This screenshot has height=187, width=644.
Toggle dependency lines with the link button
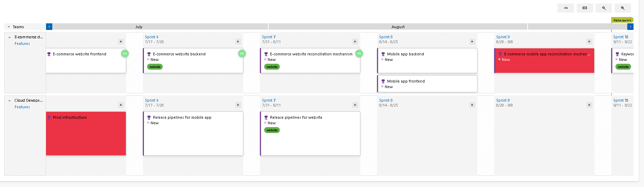(x=566, y=8)
